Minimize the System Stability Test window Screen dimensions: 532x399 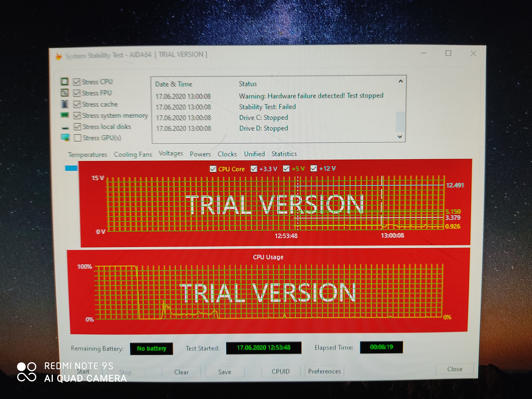[x=424, y=53]
